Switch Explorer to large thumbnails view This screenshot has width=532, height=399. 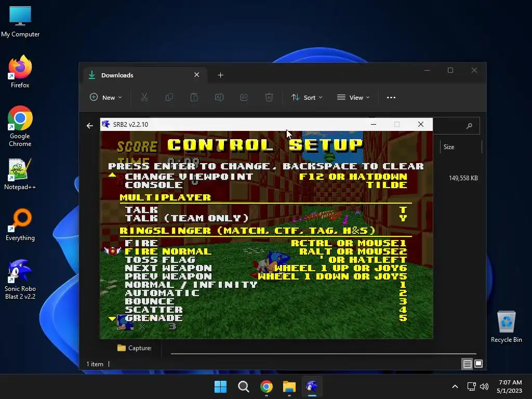tap(478, 364)
